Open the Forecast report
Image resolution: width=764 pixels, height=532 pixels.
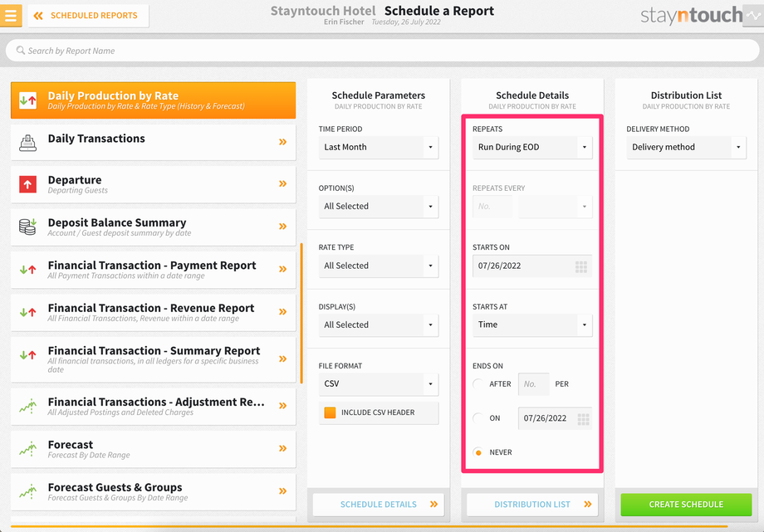click(153, 449)
